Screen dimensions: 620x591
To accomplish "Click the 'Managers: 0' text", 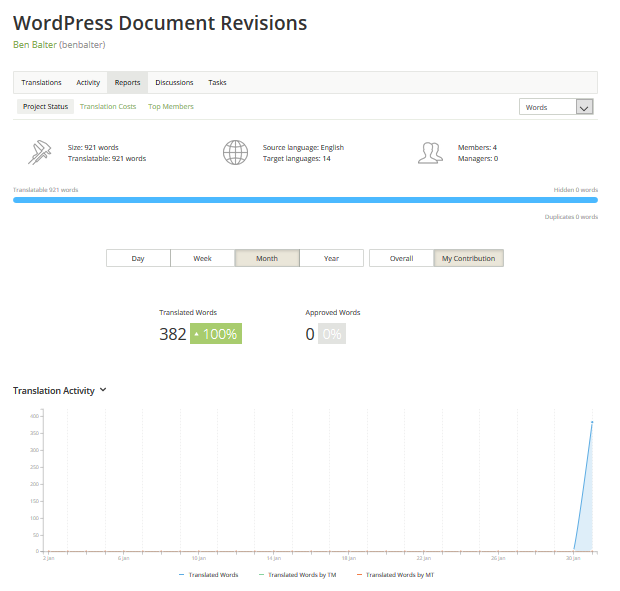I will pos(478,159).
